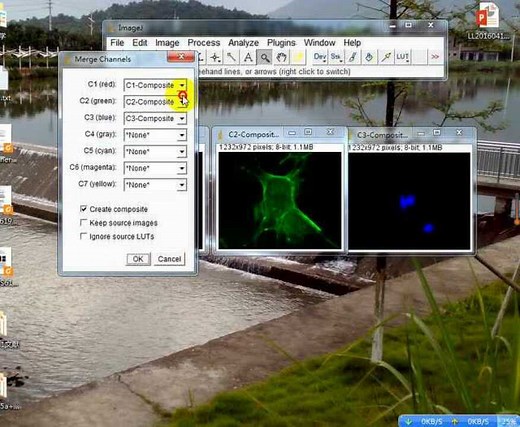The image size is (520, 427).
Task: Select the Magnifying glass zoom tool
Action: (265, 57)
